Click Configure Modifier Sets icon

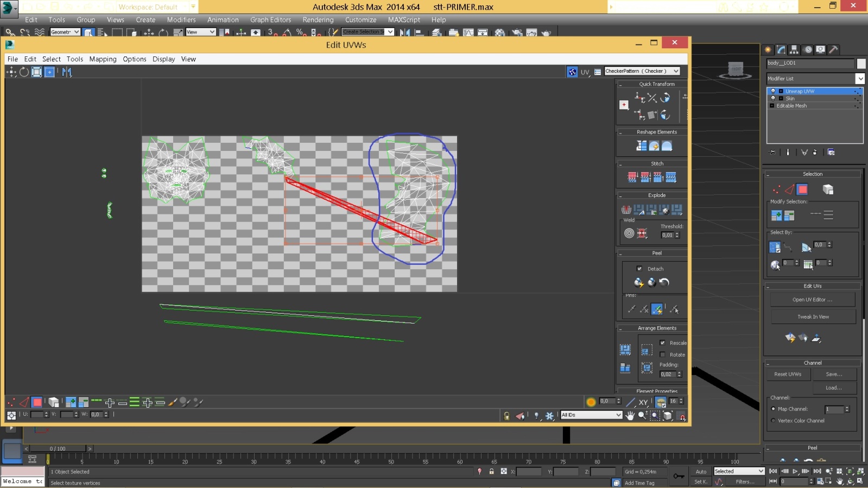point(831,152)
